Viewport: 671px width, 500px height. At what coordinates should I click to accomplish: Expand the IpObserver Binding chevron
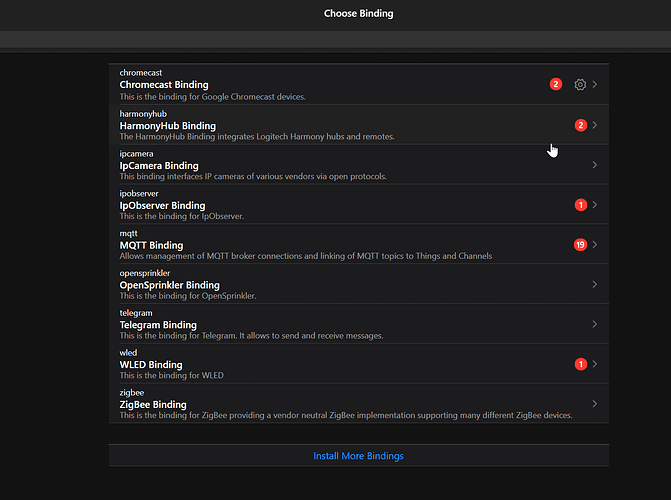tap(595, 205)
